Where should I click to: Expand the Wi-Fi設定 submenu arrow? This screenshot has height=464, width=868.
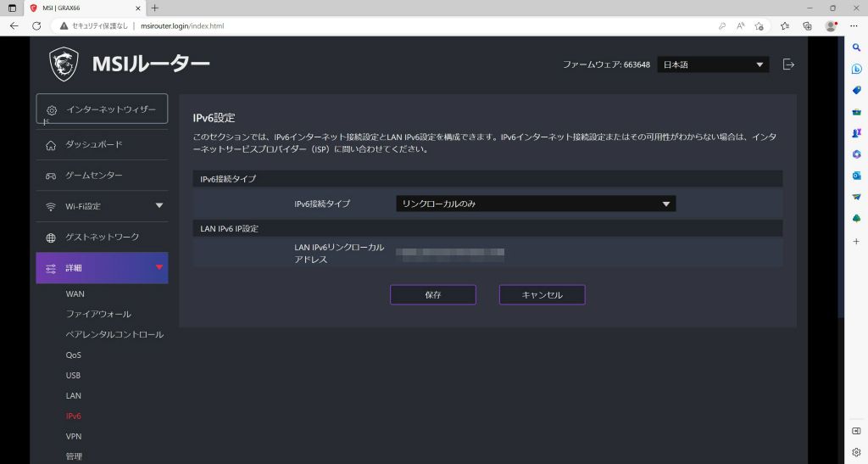[159, 205]
